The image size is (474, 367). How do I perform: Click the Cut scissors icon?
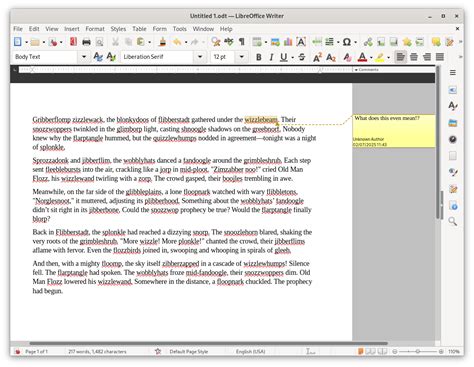115,42
